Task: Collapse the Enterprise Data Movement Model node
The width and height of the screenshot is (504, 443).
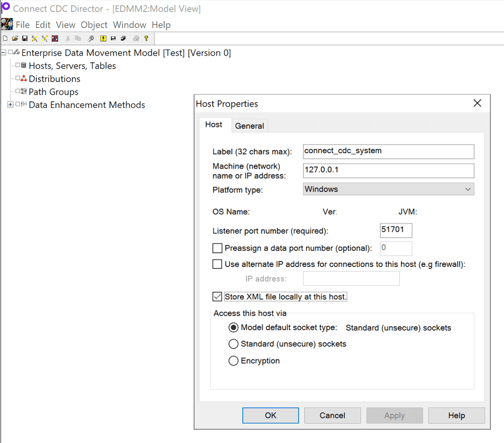Action: pos(4,53)
